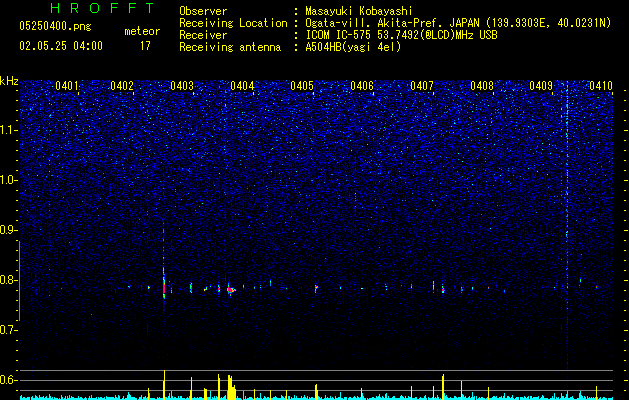Click the 0403 time marker
629x400 pixels.
point(182,86)
